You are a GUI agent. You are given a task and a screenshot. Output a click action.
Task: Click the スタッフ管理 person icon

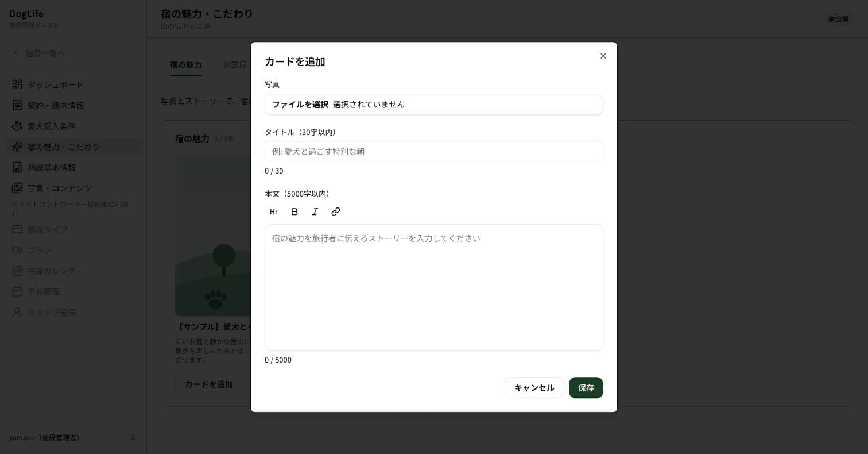(17, 312)
